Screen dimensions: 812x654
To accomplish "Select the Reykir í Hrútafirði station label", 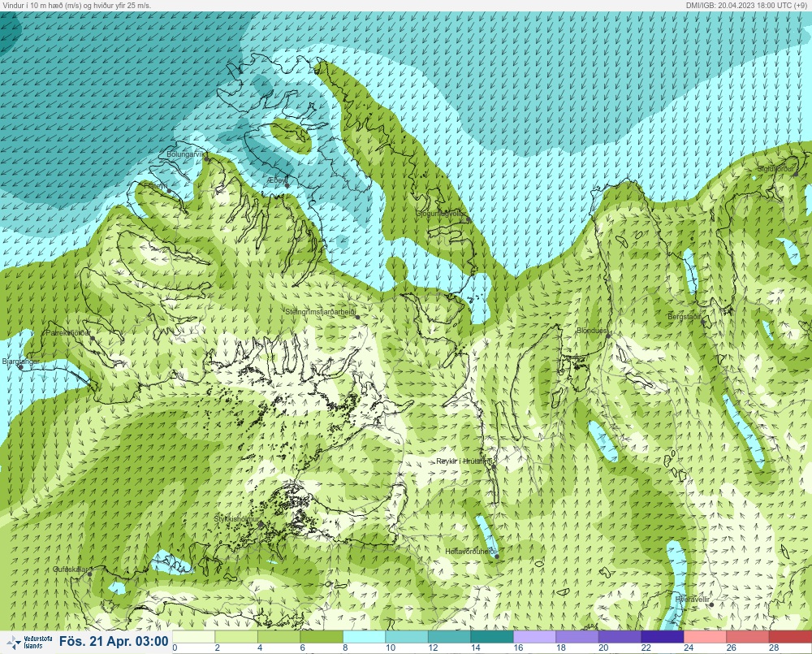I will point(464,461).
